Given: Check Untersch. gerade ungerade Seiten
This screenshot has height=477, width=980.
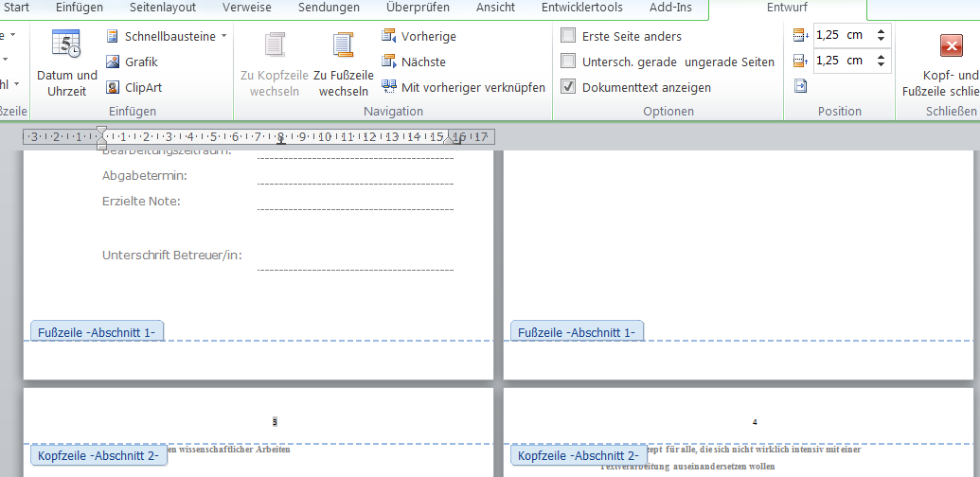Looking at the screenshot, I should point(568,62).
